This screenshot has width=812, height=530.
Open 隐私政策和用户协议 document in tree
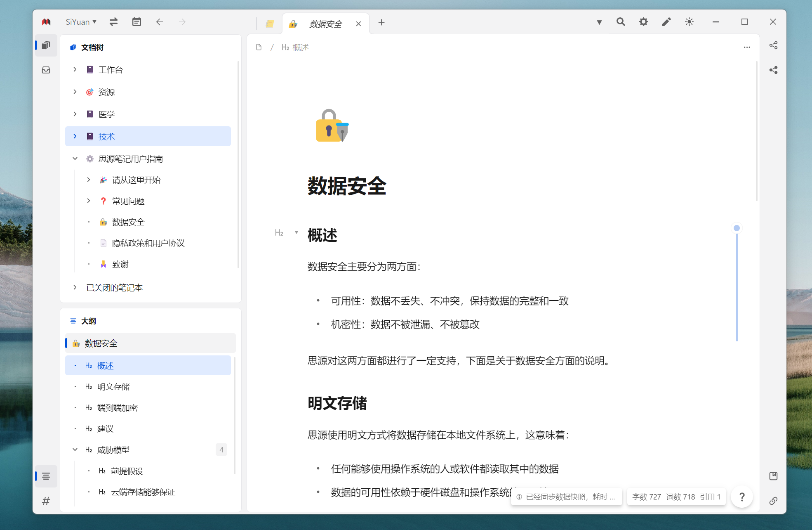point(148,243)
